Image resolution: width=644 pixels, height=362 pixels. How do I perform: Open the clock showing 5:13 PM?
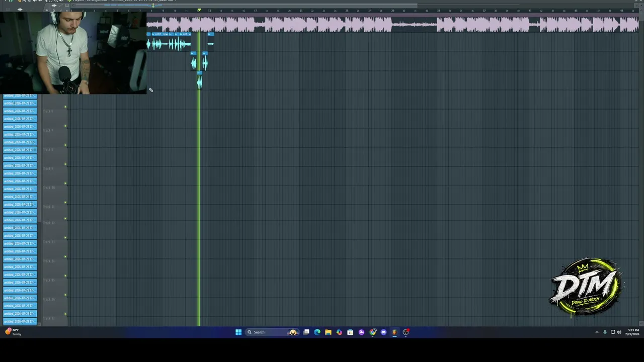632,332
